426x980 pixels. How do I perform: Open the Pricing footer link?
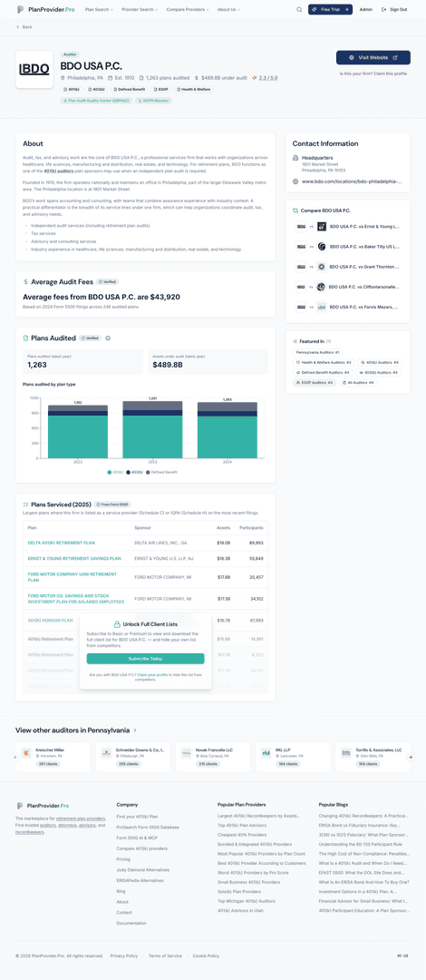click(123, 858)
